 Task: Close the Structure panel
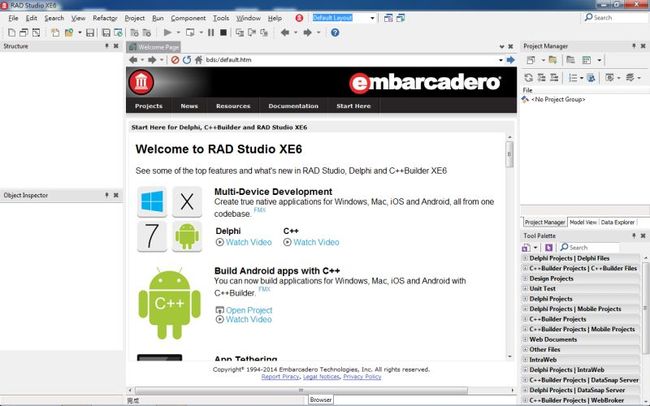(x=116, y=46)
